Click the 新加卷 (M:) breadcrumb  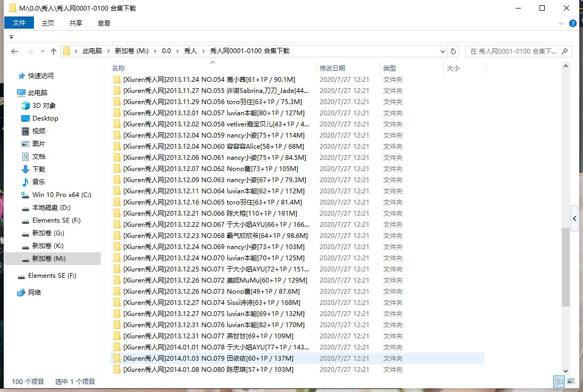[132, 51]
